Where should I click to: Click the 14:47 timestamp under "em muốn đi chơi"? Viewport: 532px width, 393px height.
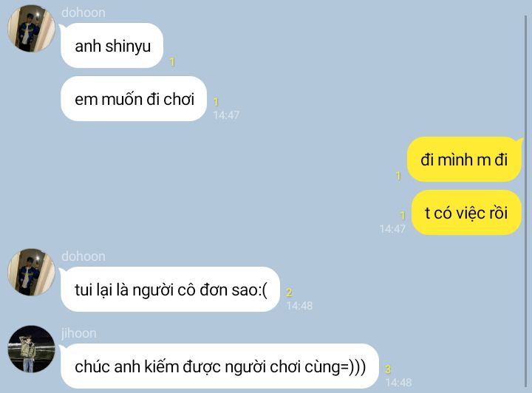[226, 115]
